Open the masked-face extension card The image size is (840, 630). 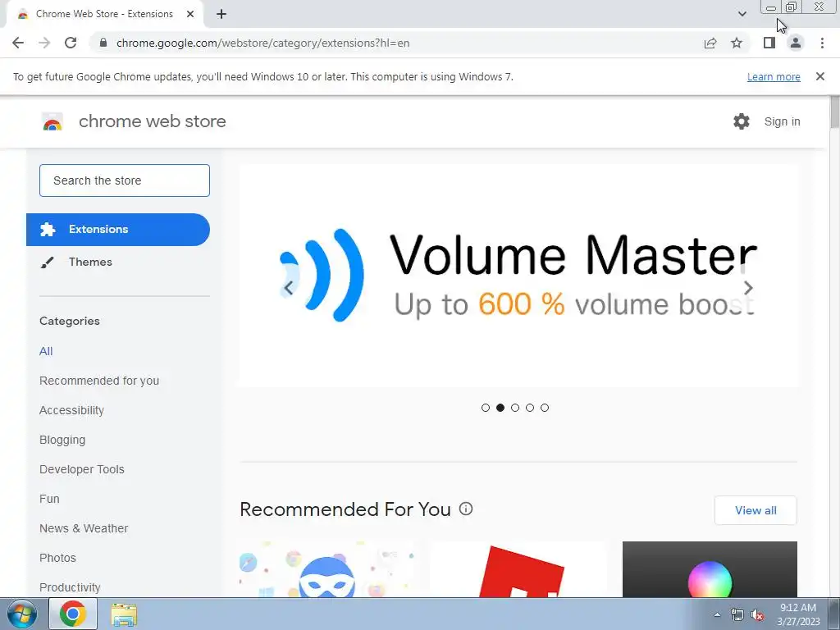(326, 569)
